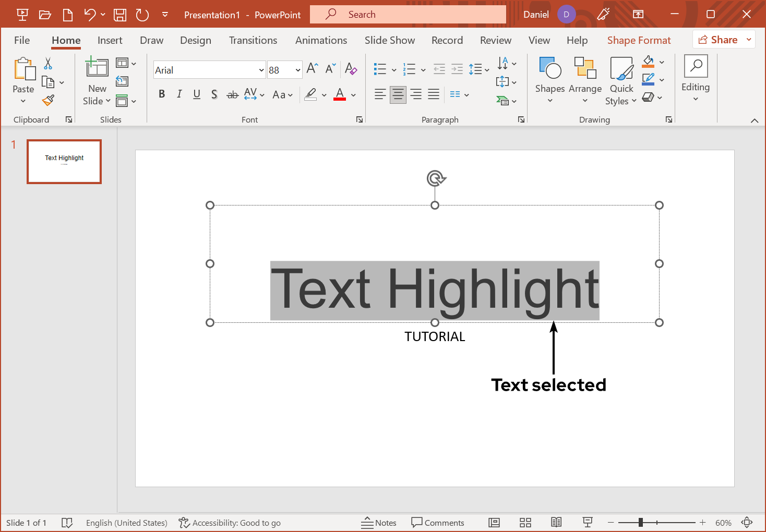Apply Strikethrough to the selected text
This screenshot has height=532, width=766.
[232, 94]
